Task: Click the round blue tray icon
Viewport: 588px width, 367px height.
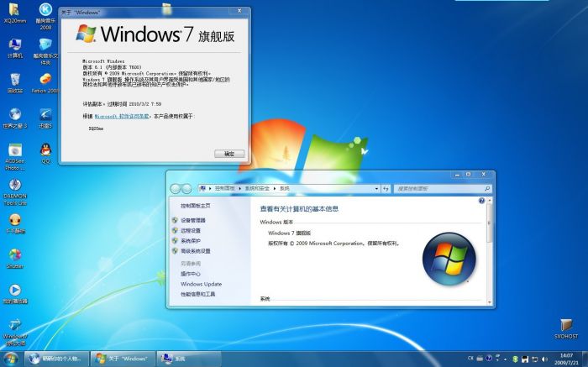Action: (x=489, y=358)
